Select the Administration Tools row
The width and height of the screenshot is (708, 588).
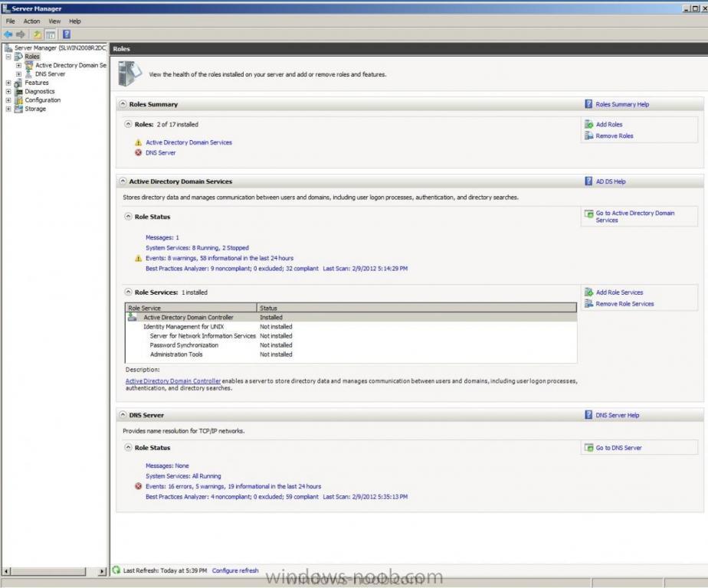point(351,354)
